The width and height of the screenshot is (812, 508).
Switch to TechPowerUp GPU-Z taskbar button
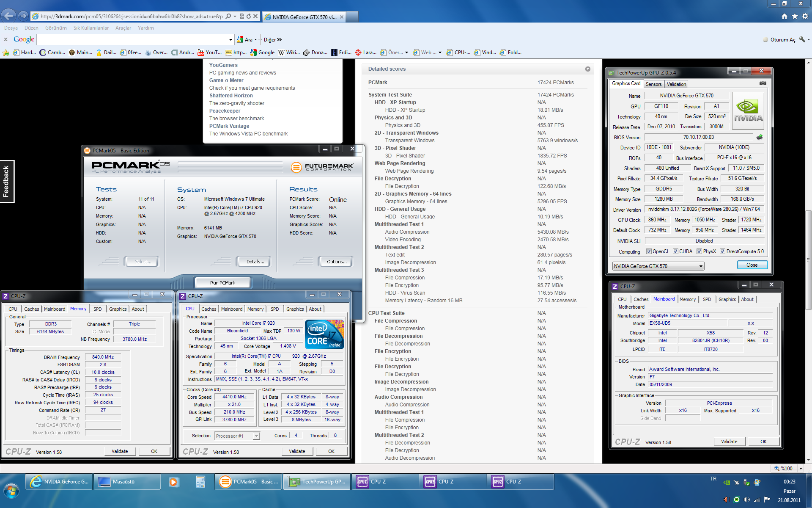(x=317, y=482)
